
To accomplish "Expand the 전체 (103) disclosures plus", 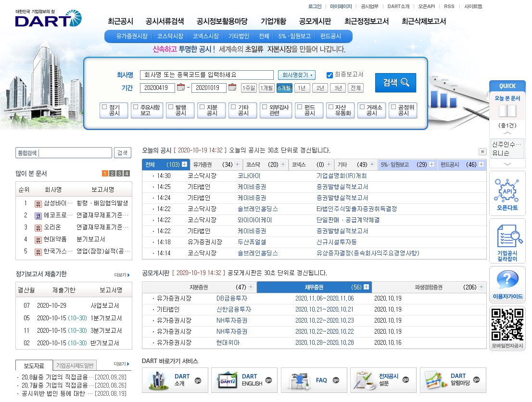I will point(184,164).
